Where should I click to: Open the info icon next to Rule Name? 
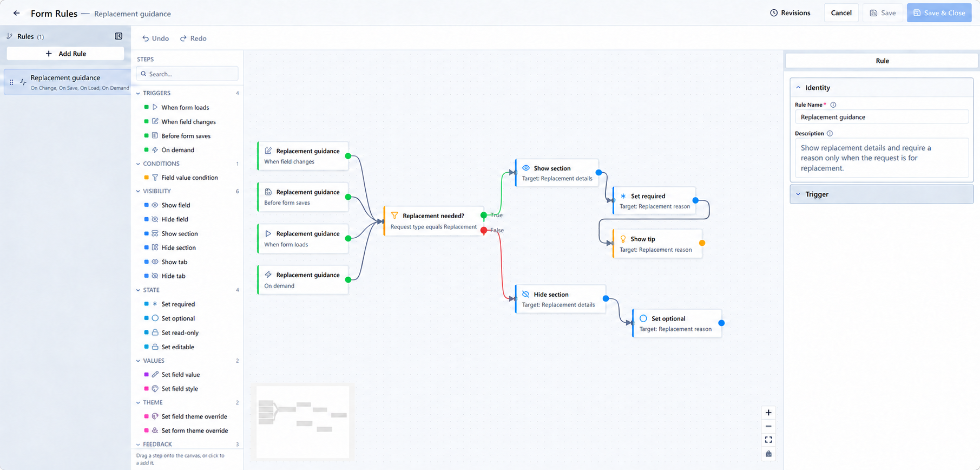click(833, 105)
